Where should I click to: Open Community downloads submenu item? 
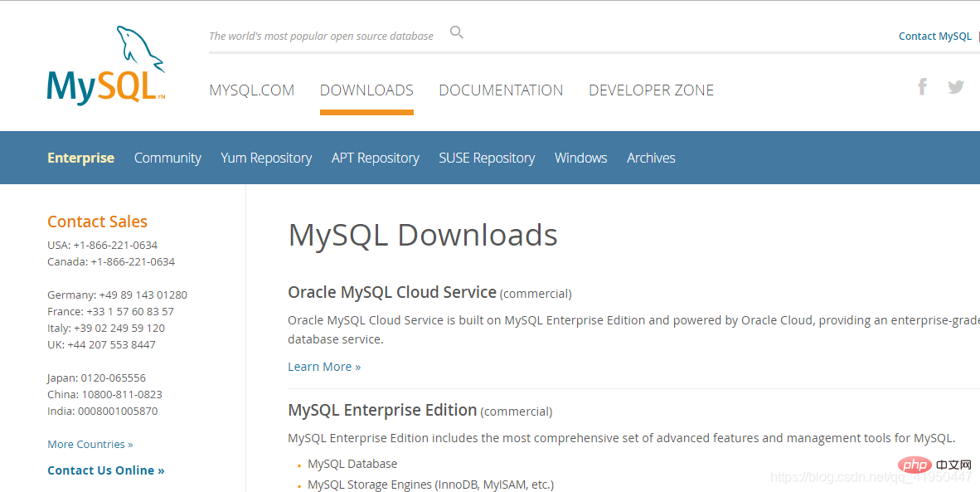(x=167, y=158)
